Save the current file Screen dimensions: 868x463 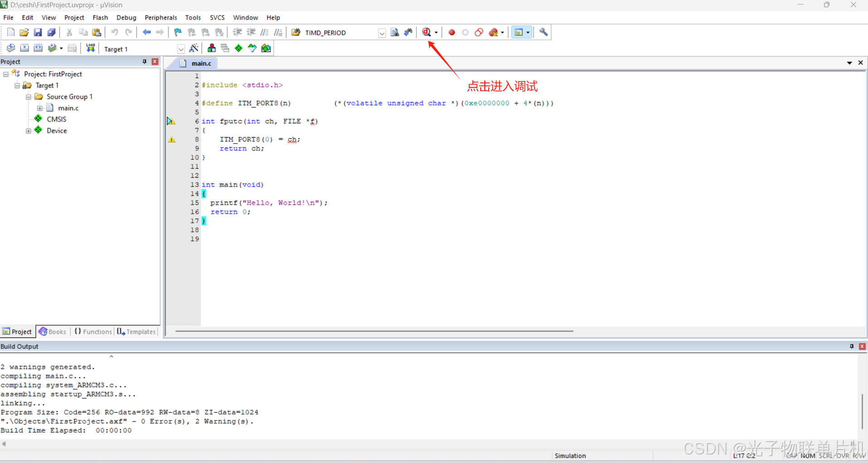point(38,32)
